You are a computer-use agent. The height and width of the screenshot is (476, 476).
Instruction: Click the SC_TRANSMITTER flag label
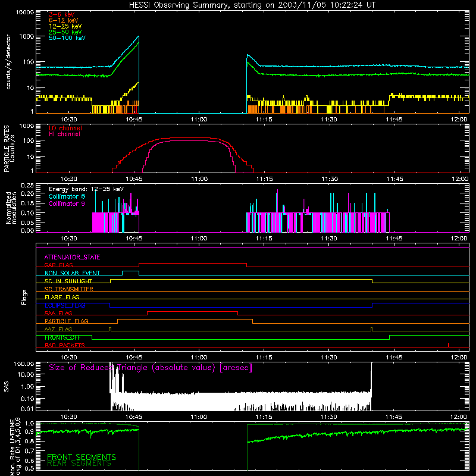click(68, 289)
